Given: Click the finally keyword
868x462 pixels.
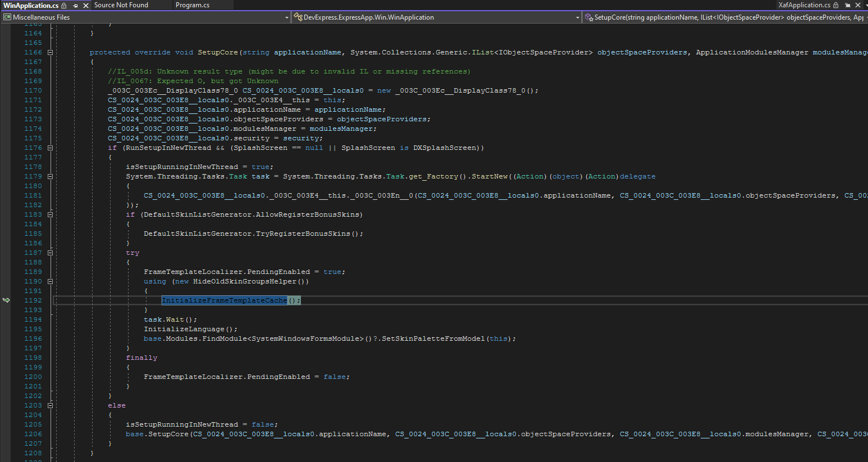Looking at the screenshot, I should (141, 358).
